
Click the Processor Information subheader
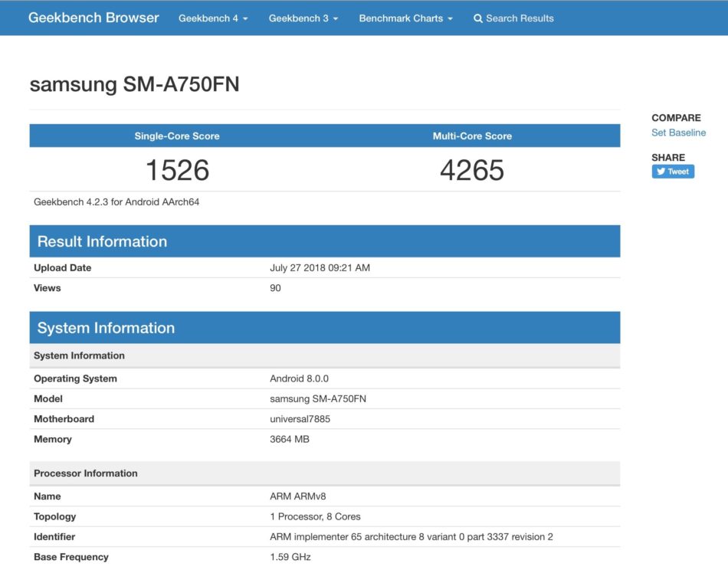pyautogui.click(x=325, y=473)
